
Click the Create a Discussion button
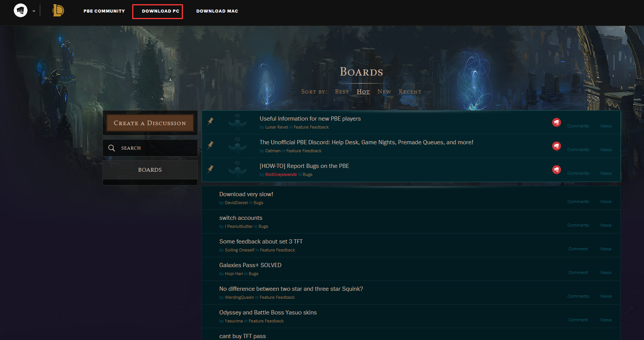pos(150,123)
